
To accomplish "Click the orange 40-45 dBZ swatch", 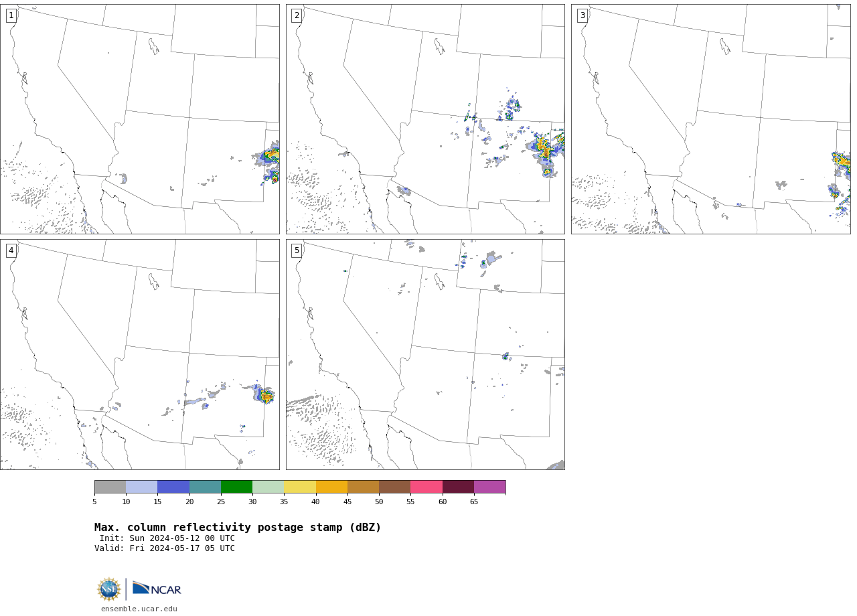I will coord(331,487).
